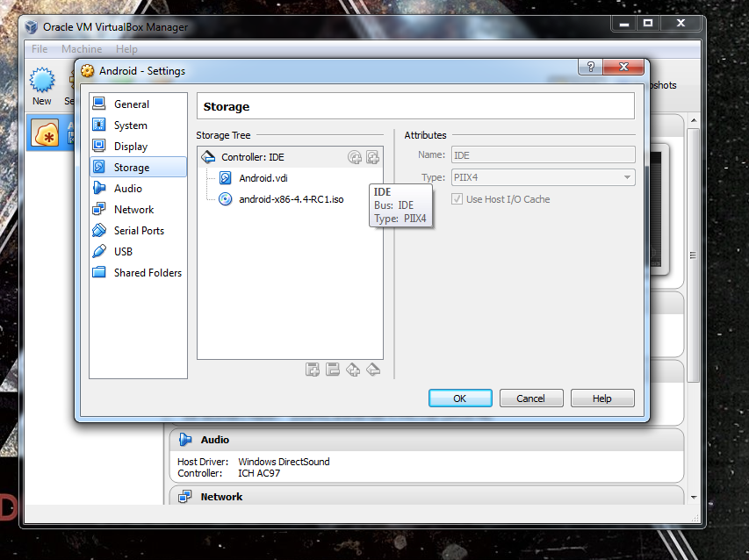Click the Serial Ports plug icon

[x=99, y=230]
